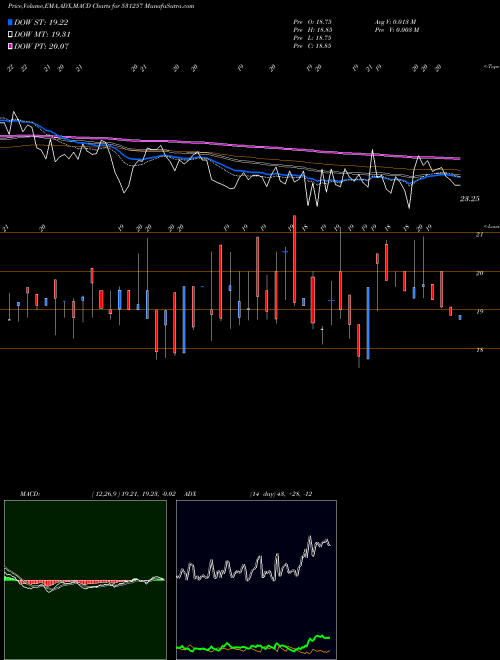Viewport: 500px width, 660px height.
Task: Select the 'DOW PT: 20.07' legend text
Action: point(41,46)
